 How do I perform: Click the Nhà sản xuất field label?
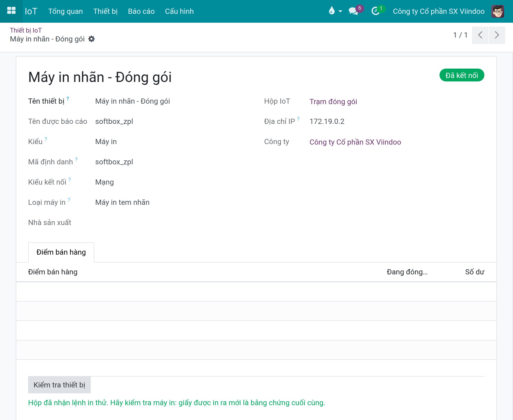click(x=50, y=223)
